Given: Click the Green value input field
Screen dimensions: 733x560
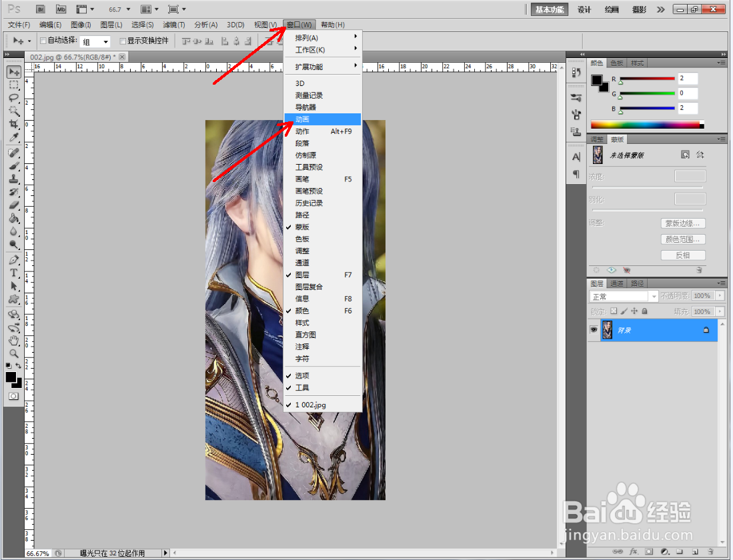Looking at the screenshot, I should click(688, 93).
